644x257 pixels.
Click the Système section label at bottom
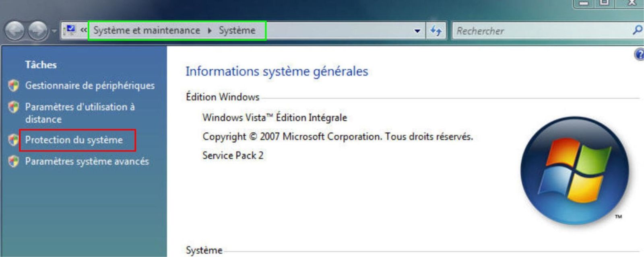[204, 250]
